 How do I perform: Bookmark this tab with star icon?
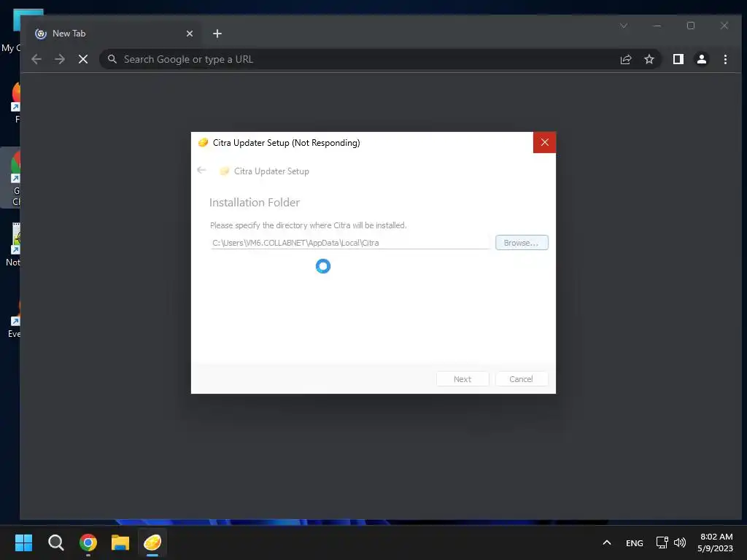pyautogui.click(x=649, y=59)
